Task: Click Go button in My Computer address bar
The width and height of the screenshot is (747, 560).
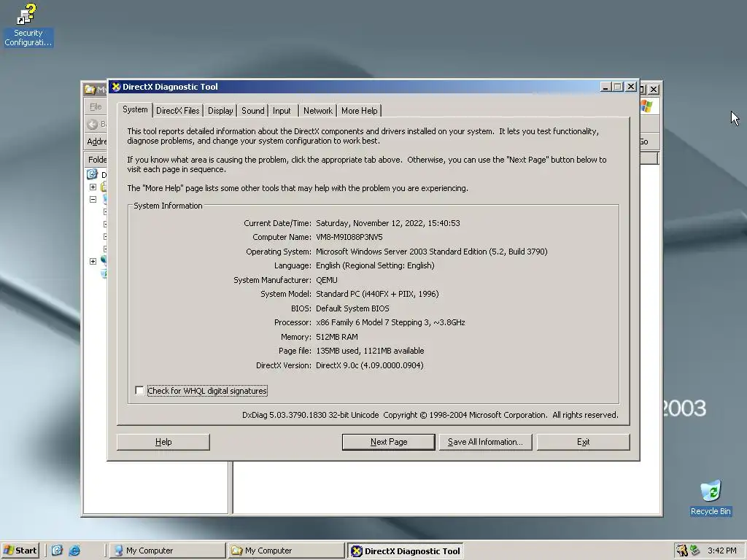Action: pos(644,141)
